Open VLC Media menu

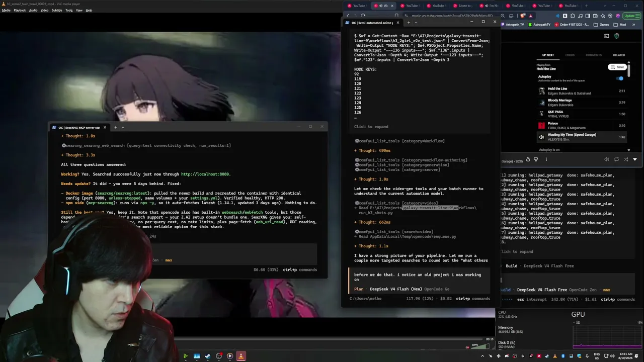pos(6,10)
